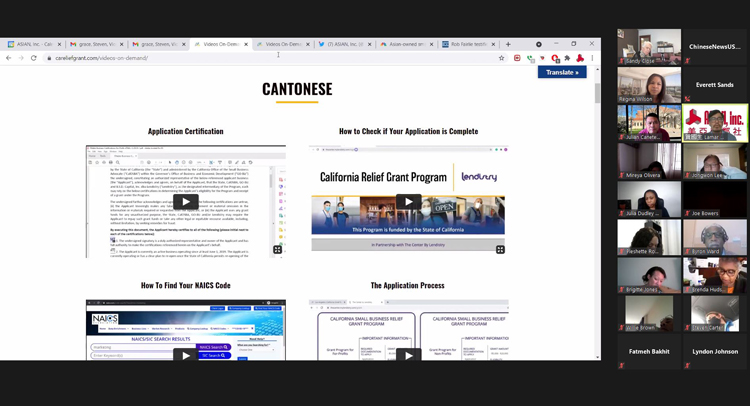Image resolution: width=750 pixels, height=406 pixels.
Task: Open the Chrome three-dot menu
Action: (592, 58)
